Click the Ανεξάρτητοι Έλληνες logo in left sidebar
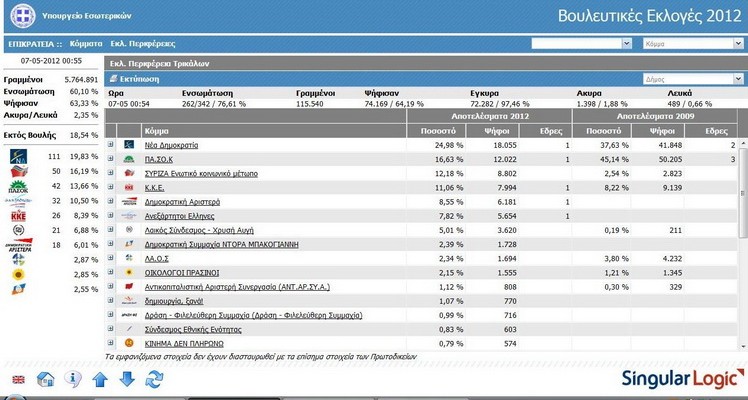This screenshot has height=400, width=748. [x=19, y=201]
